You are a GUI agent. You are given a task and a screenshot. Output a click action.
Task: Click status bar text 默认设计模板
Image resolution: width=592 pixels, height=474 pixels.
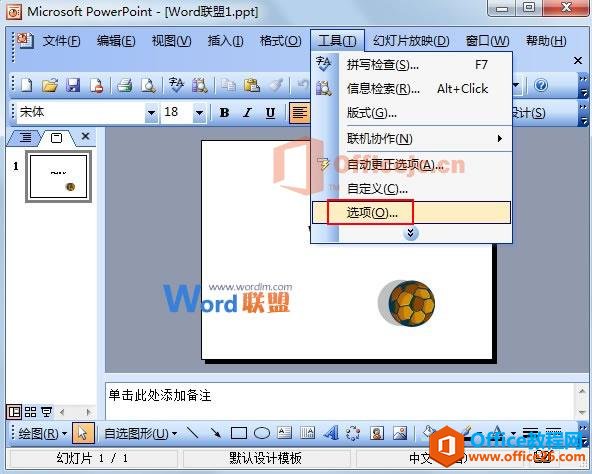(266, 458)
